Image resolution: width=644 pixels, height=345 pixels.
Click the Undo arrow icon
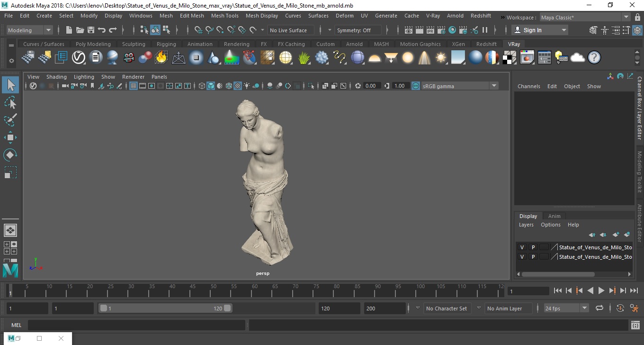(102, 30)
